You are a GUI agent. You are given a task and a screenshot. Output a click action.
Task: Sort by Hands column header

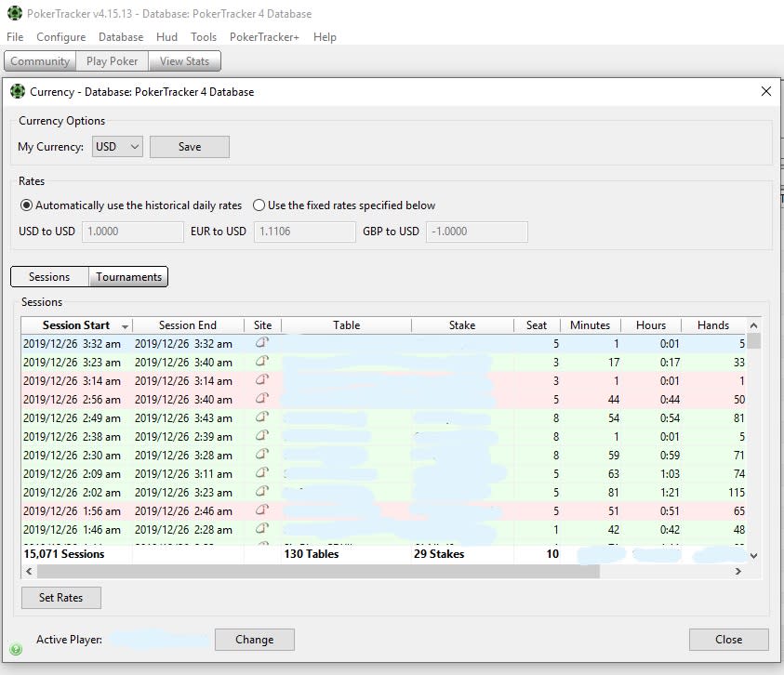click(x=713, y=325)
